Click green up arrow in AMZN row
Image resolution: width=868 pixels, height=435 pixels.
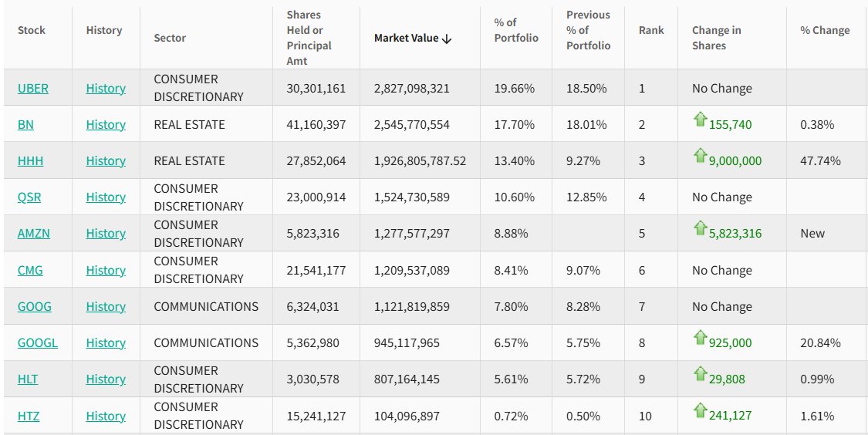[700, 228]
